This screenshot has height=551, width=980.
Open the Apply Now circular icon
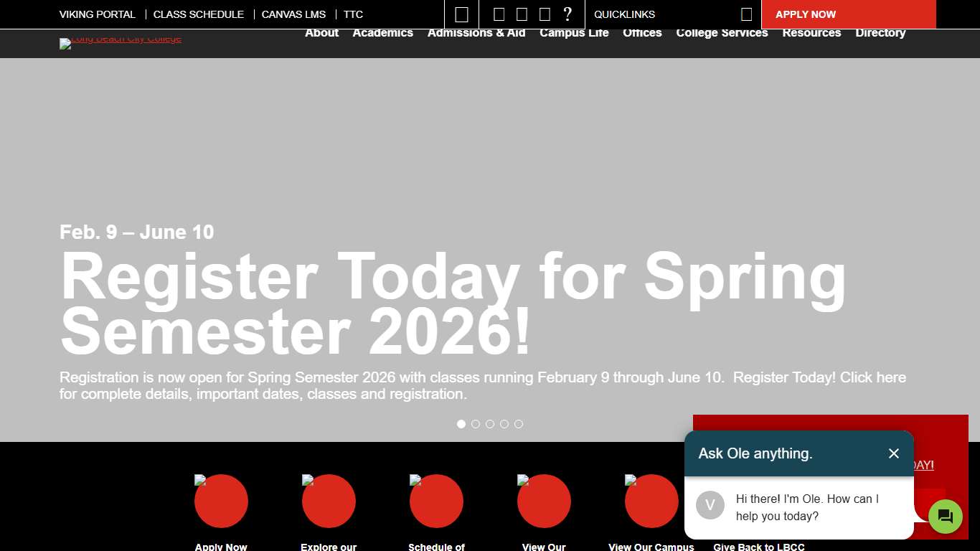221,501
